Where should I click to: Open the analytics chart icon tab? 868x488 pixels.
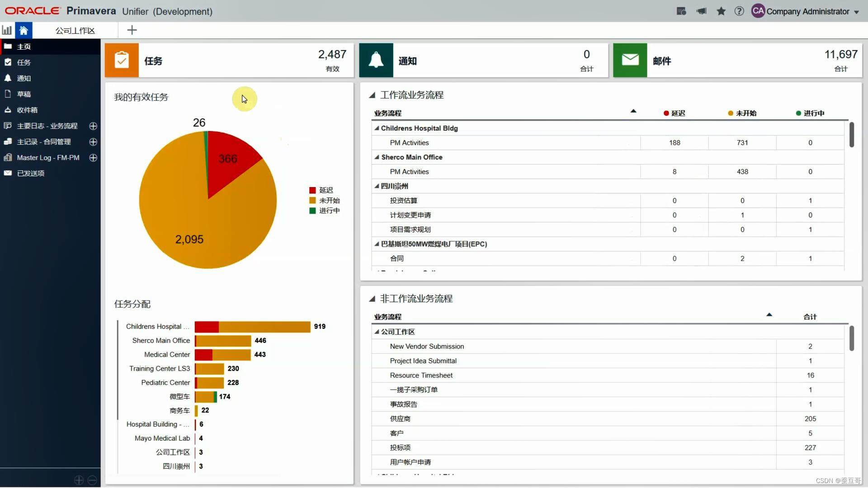click(7, 30)
